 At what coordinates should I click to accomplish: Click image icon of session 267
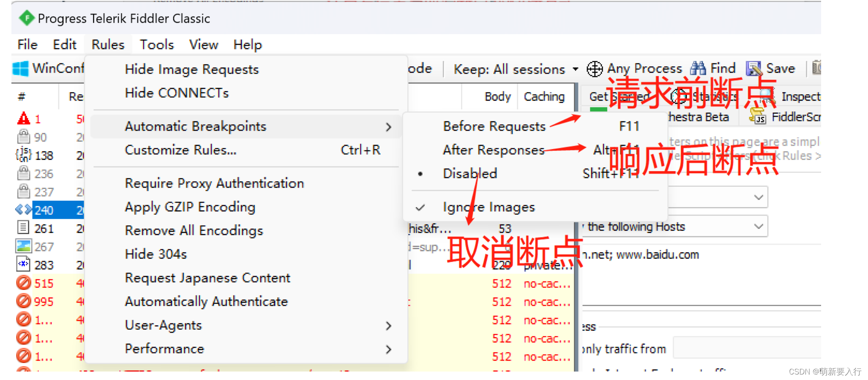(23, 246)
